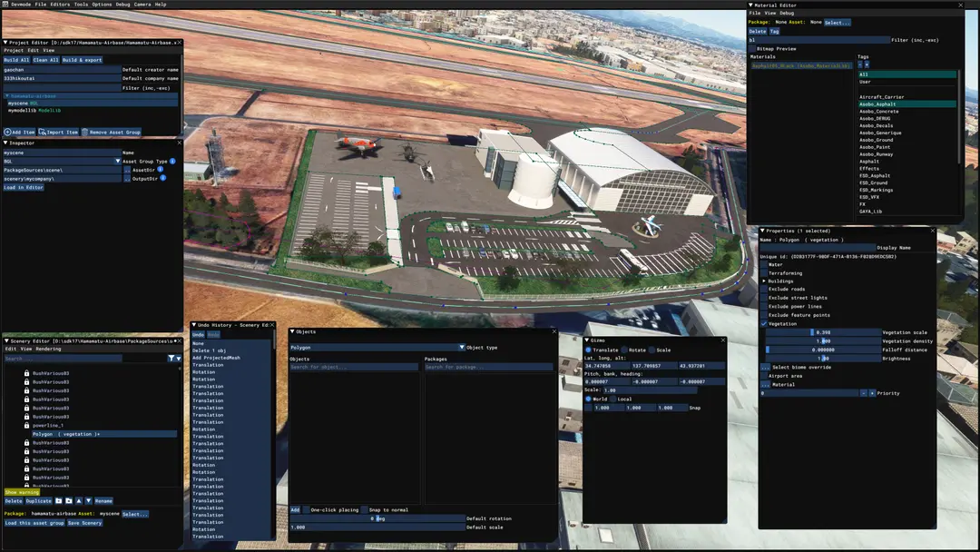Click the Load in Editor button
The image size is (980, 552).
(23, 188)
